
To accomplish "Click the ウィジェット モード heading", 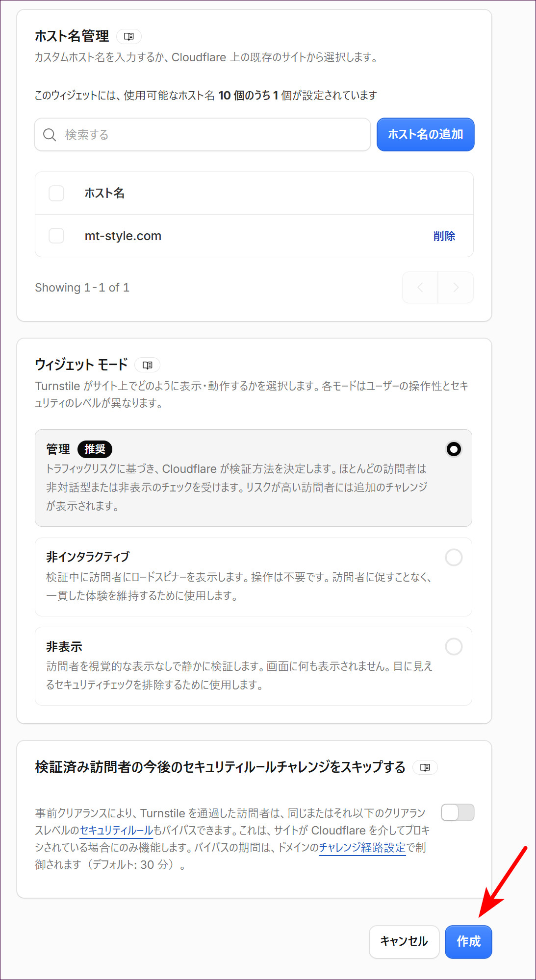I will [81, 365].
